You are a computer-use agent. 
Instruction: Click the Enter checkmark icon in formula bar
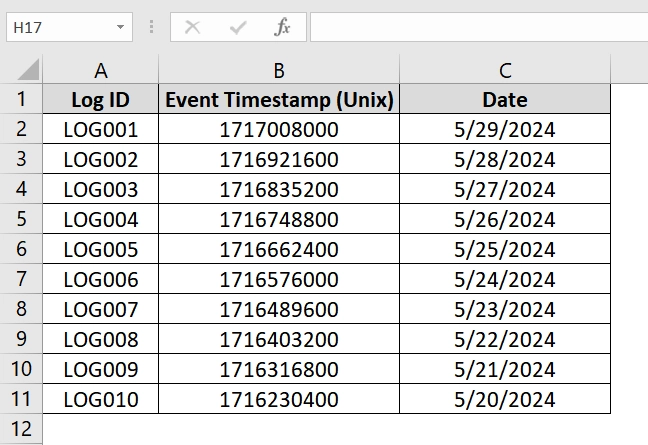[238, 27]
